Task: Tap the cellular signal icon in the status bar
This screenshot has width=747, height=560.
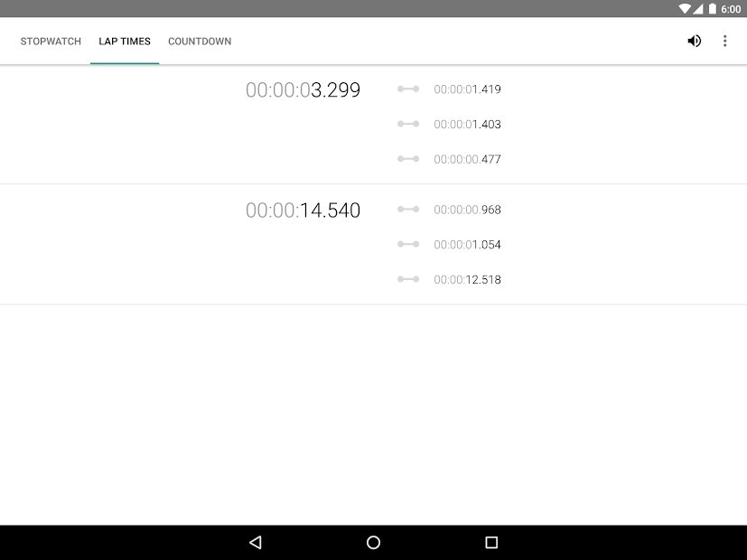Action: click(x=697, y=8)
